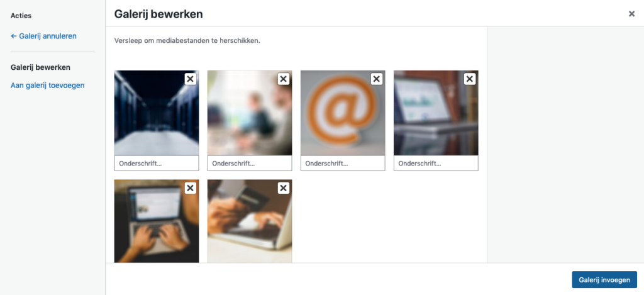Screen dimensions: 644x295
Task: Select Galerij bewerken in the sidebar
Action: (40, 67)
